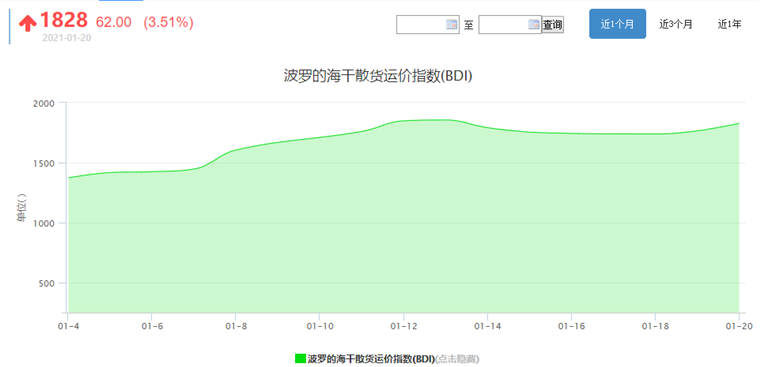The image size is (760, 367).
Task: Click the green BDI legend swatch
Action: [300, 359]
